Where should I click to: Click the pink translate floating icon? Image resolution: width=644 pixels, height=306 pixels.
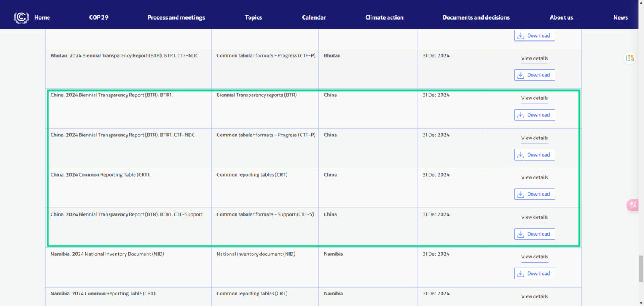(x=633, y=205)
